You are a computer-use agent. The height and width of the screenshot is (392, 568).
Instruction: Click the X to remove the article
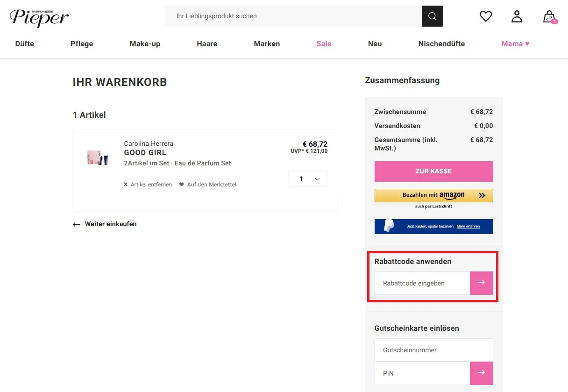tap(125, 184)
